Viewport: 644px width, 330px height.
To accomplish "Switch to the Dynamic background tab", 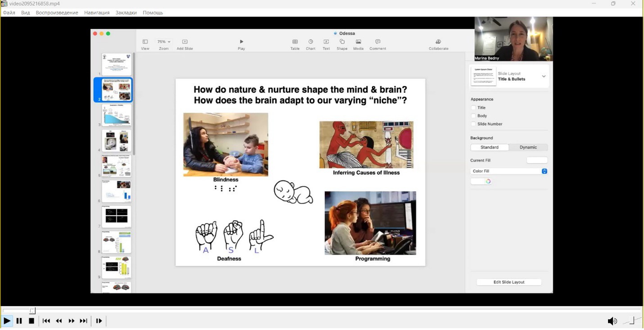I will [x=528, y=147].
